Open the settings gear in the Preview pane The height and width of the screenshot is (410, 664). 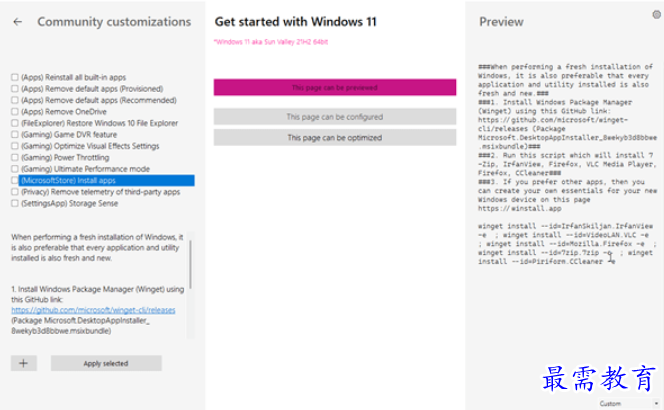pos(656,15)
